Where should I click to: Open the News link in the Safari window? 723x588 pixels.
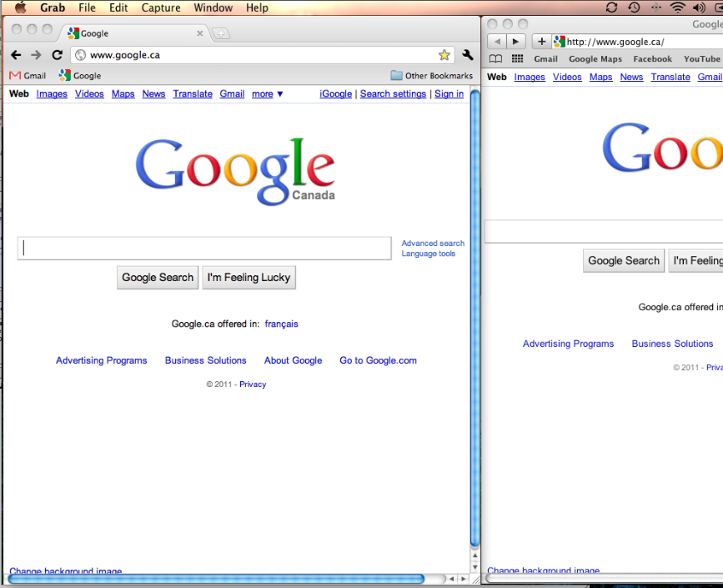(631, 77)
